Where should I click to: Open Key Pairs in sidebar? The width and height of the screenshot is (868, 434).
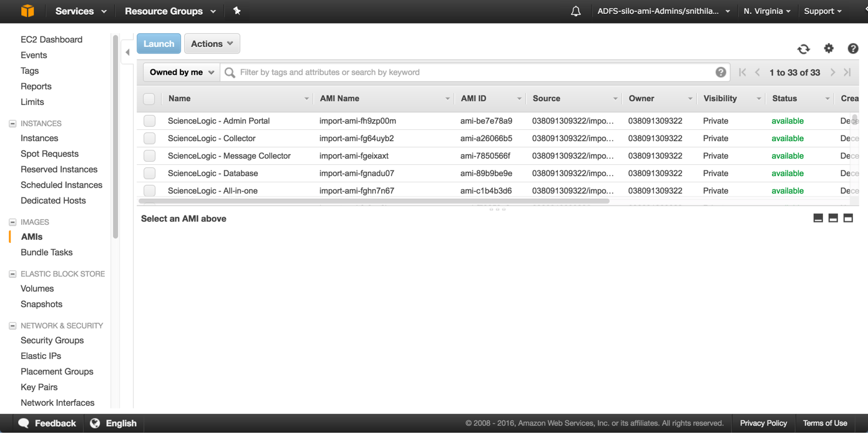tap(39, 387)
